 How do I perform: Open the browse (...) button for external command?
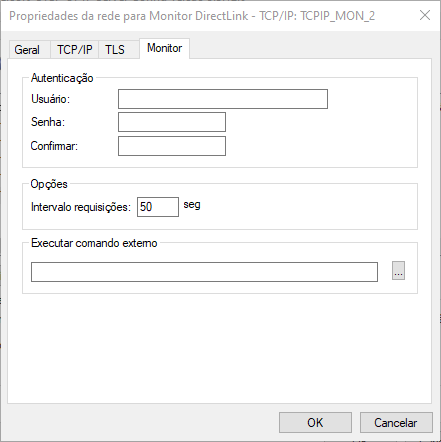[x=398, y=271]
